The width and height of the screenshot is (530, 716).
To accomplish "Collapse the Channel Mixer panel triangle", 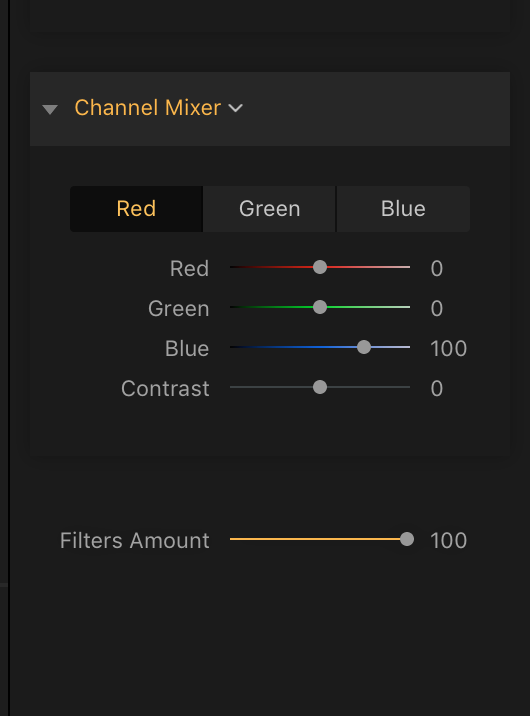I will (50, 109).
